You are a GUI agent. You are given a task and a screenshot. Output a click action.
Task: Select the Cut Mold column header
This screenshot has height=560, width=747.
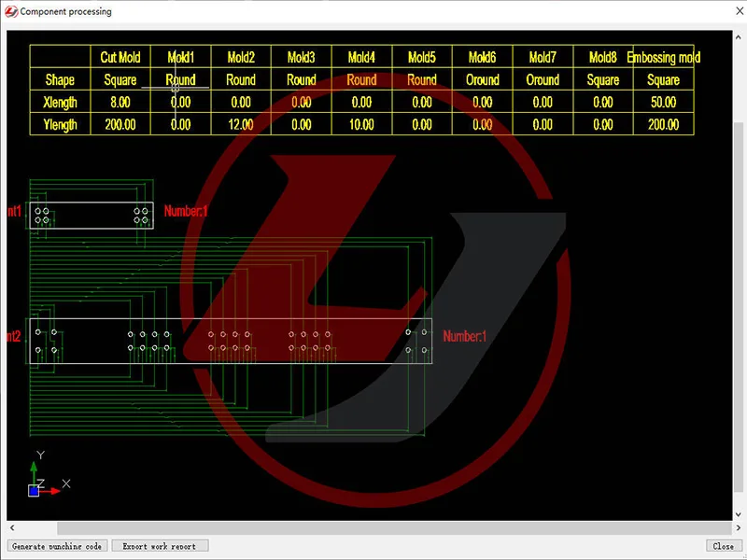(120, 58)
